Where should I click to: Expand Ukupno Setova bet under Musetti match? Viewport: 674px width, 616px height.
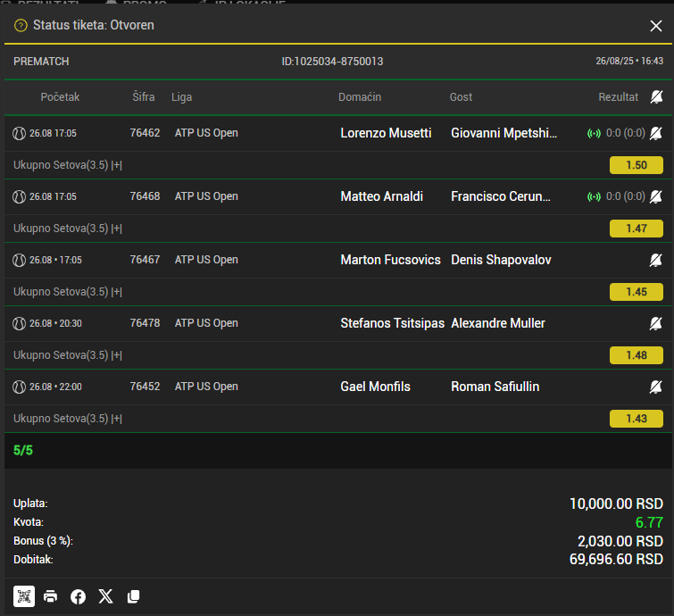[x=68, y=165]
